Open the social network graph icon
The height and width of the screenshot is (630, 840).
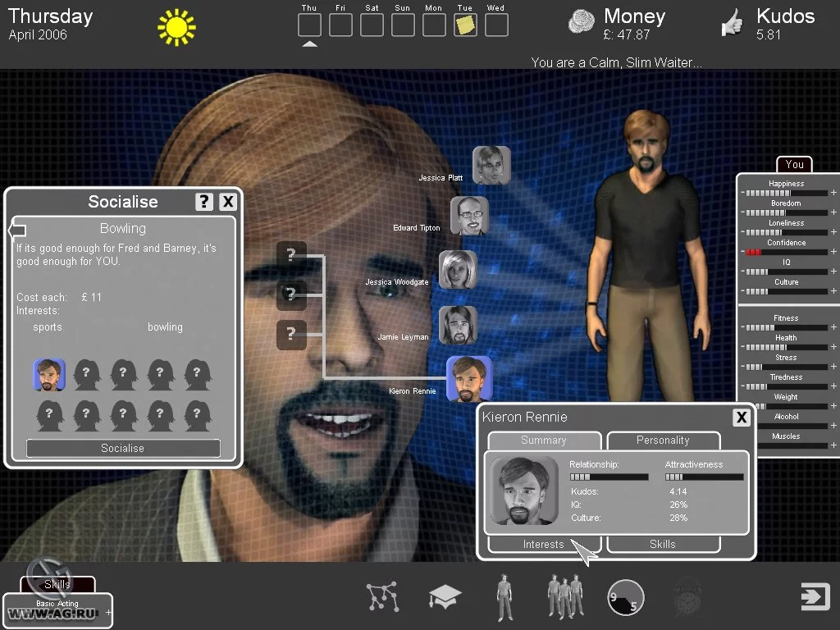[x=382, y=596]
